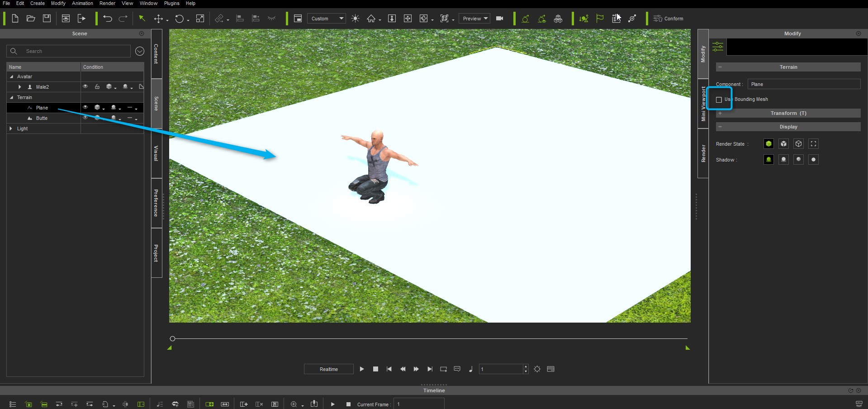Choose the Move tool

pyautogui.click(x=158, y=19)
